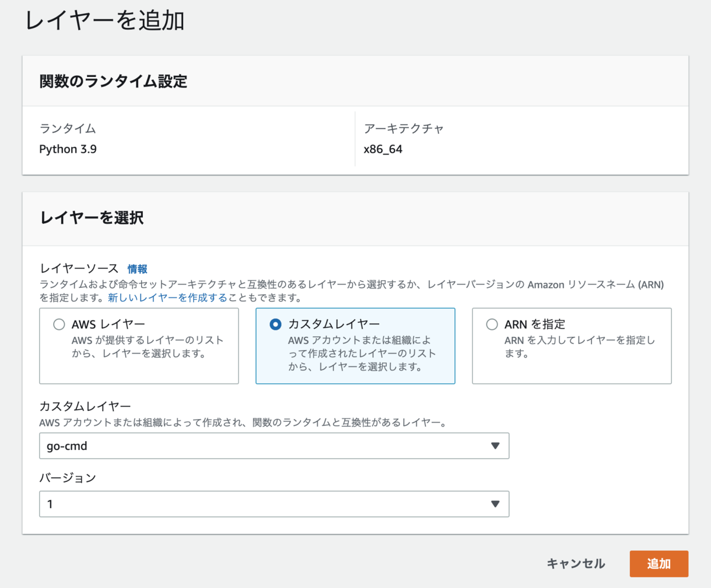Click the カスタムレイヤー card description text
711x588 pixels.
pyautogui.click(x=362, y=354)
